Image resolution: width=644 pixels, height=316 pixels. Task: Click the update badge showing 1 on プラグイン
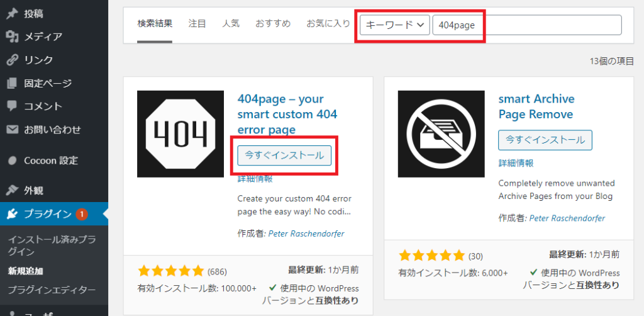82,213
